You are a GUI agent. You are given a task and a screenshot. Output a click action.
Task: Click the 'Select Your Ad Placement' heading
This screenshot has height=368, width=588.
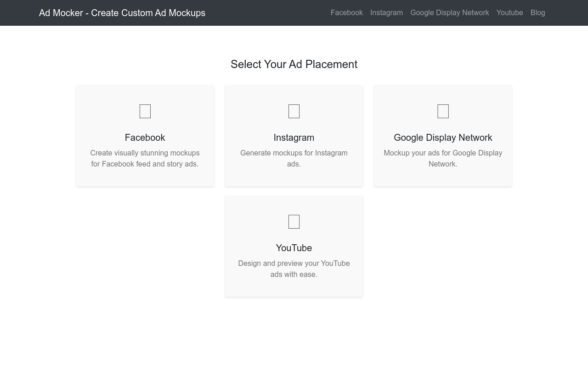[x=294, y=64]
